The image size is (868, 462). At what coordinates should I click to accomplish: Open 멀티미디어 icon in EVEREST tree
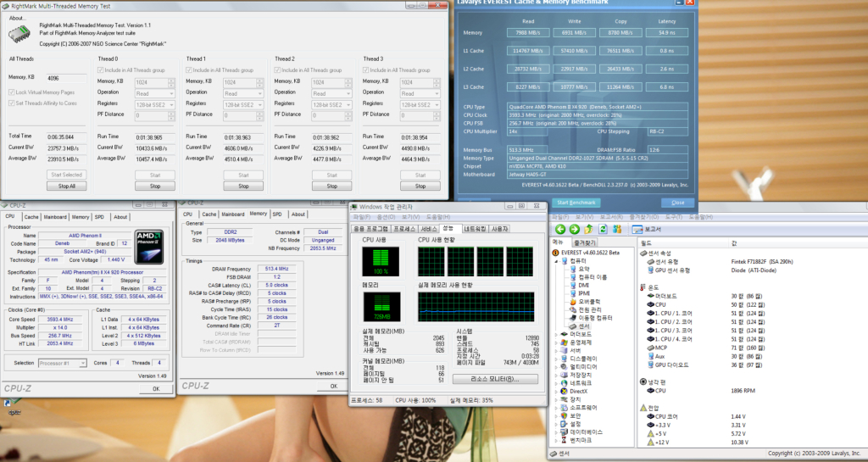pyautogui.click(x=564, y=367)
